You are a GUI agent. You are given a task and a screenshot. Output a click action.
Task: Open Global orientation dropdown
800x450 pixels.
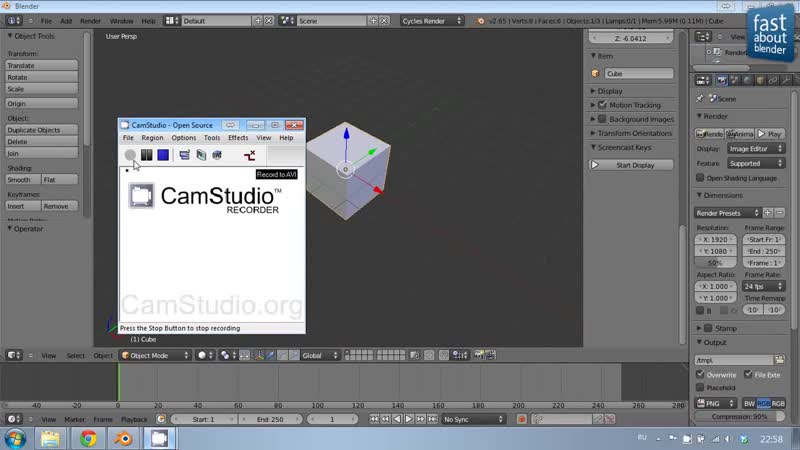pos(320,355)
